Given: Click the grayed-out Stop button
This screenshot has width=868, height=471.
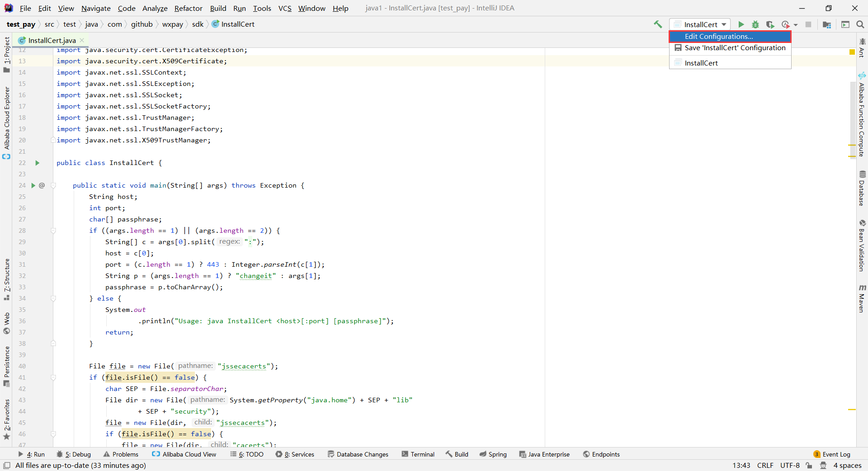Looking at the screenshot, I should coord(808,24).
